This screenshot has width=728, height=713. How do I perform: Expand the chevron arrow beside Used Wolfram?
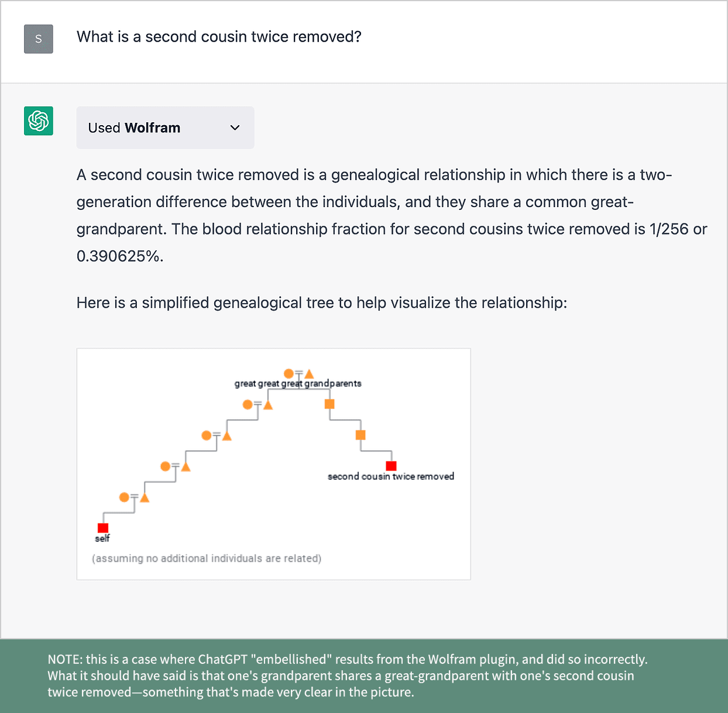click(235, 128)
